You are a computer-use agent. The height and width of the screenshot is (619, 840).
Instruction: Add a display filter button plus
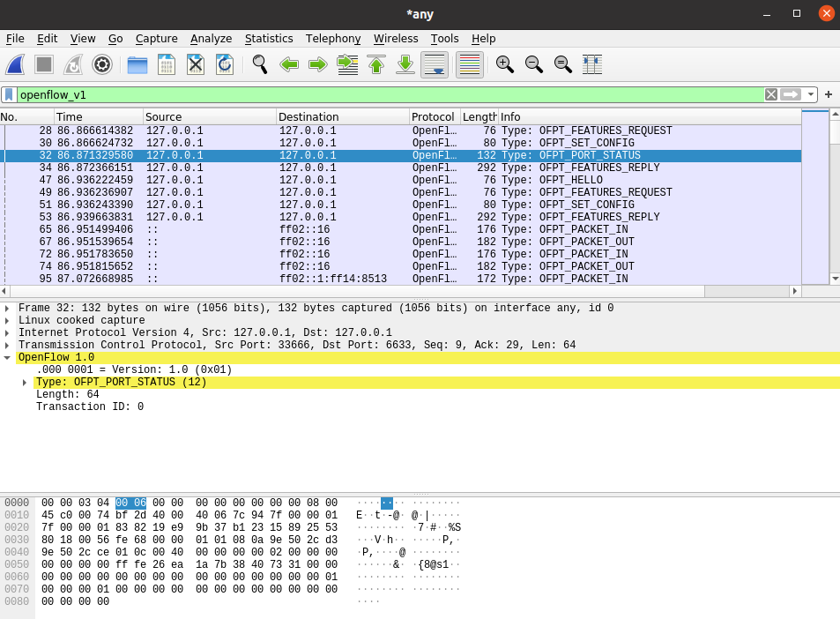829,95
